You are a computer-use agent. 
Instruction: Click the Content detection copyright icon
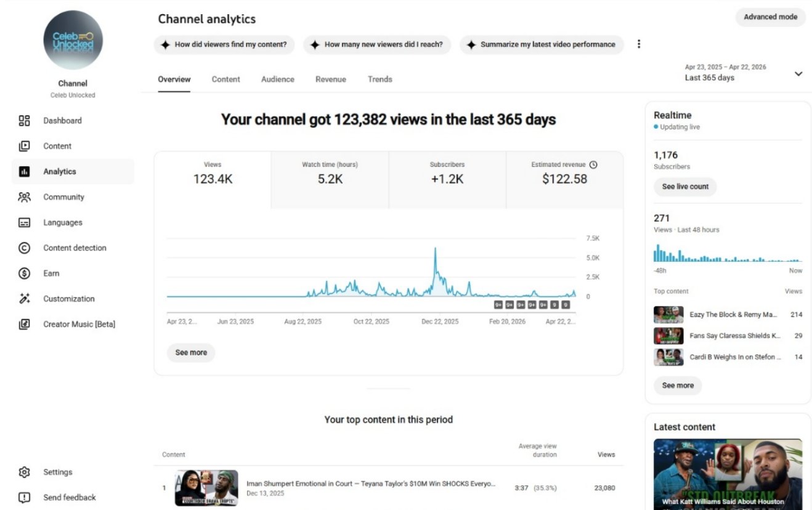click(24, 248)
